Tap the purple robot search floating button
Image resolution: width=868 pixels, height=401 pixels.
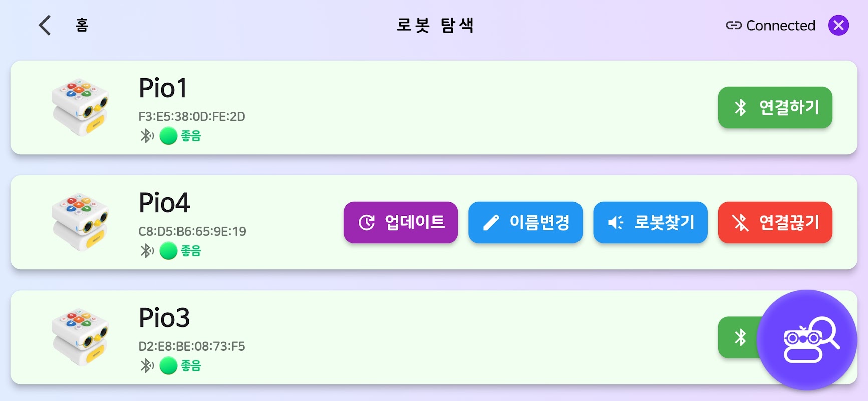pos(806,340)
